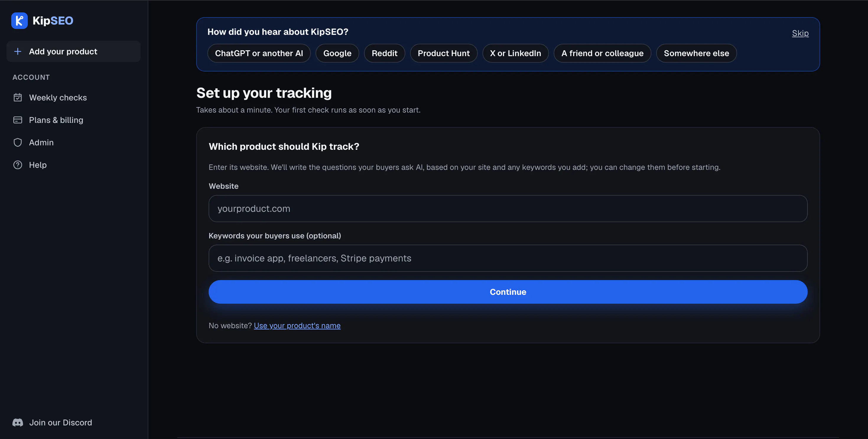Image resolution: width=868 pixels, height=439 pixels.
Task: Select the 'Somewhere else' chip
Action: pos(696,53)
